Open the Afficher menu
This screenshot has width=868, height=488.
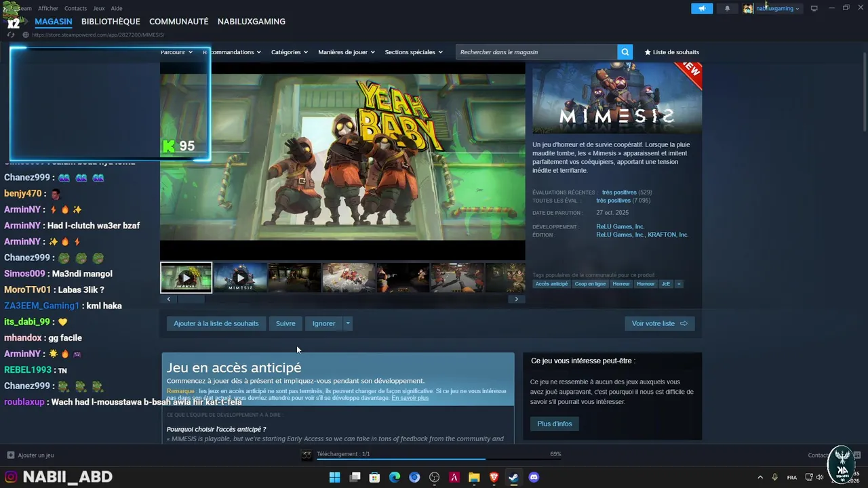pos(48,8)
